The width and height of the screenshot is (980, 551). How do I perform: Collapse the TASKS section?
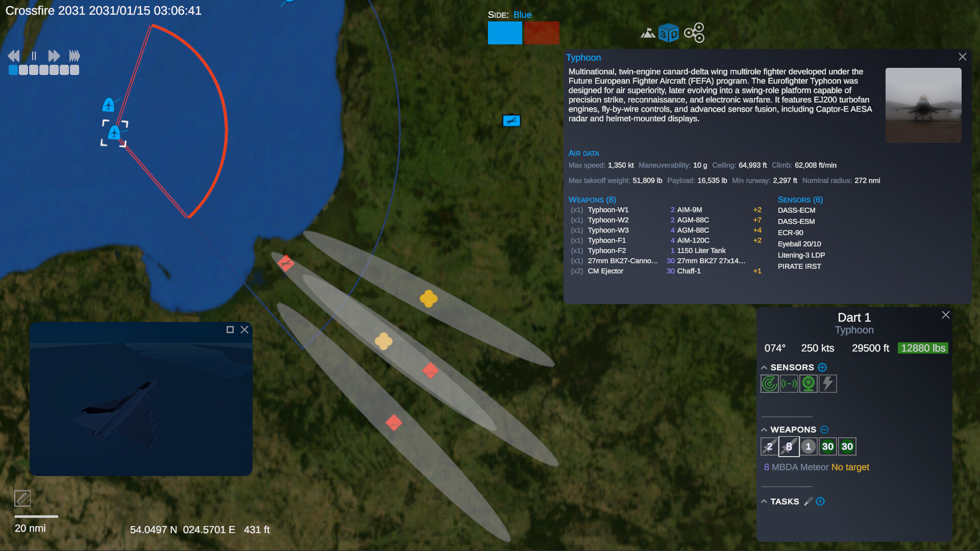[764, 501]
